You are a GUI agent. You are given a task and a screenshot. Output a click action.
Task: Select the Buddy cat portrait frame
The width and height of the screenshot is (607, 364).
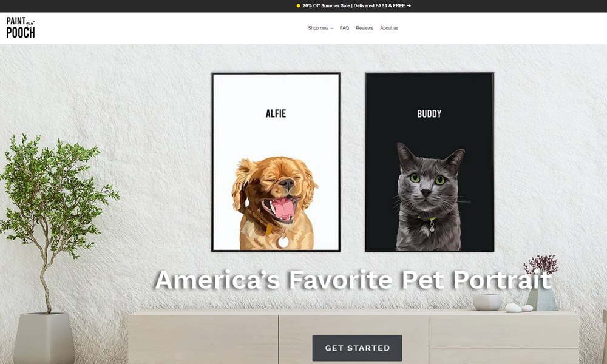pos(429,162)
